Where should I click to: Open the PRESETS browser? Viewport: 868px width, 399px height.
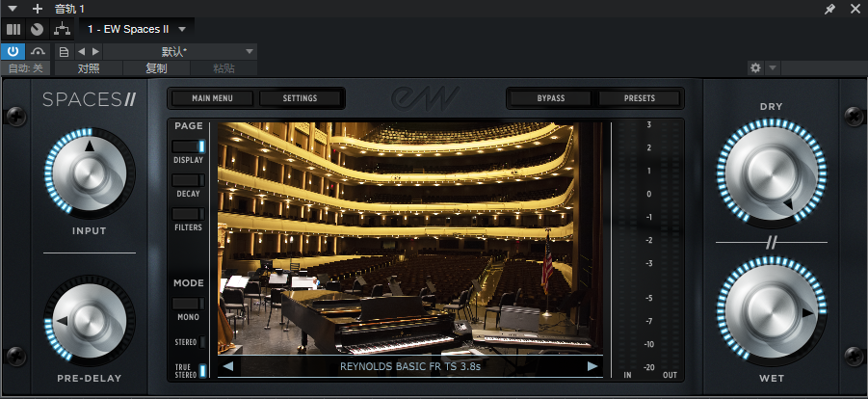(640, 98)
